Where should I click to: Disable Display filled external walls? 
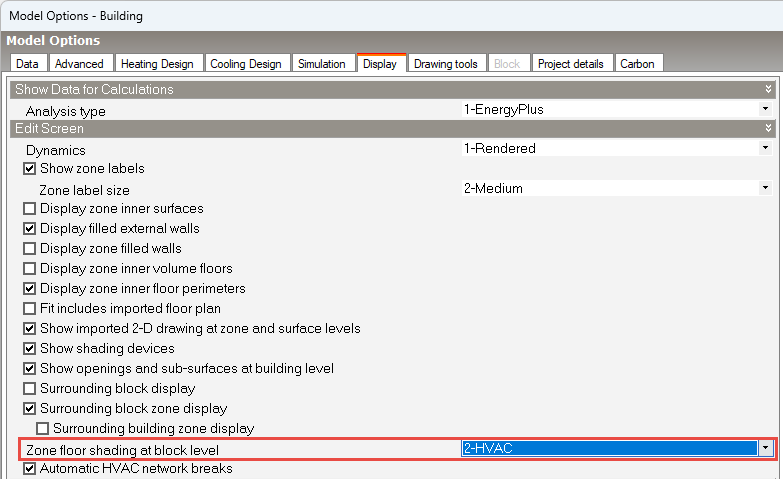tap(30, 229)
